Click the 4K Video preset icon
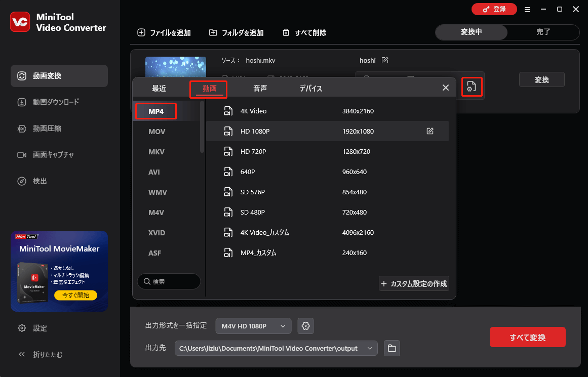Screen dimensions: 588x377 point(228,111)
